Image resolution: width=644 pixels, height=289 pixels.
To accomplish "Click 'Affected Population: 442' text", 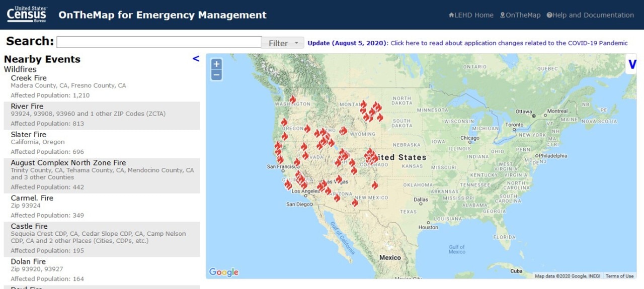I will coord(47,187).
